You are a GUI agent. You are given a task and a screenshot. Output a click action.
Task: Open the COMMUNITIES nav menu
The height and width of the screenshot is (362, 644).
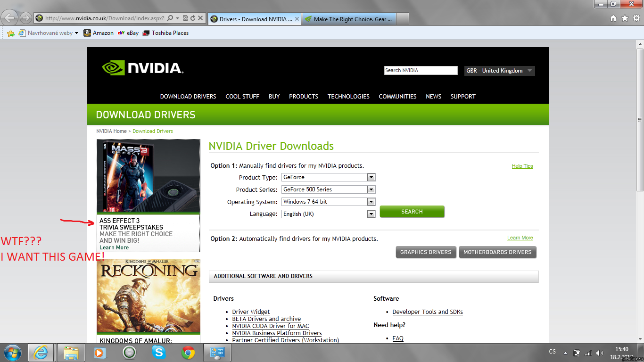pos(398,97)
